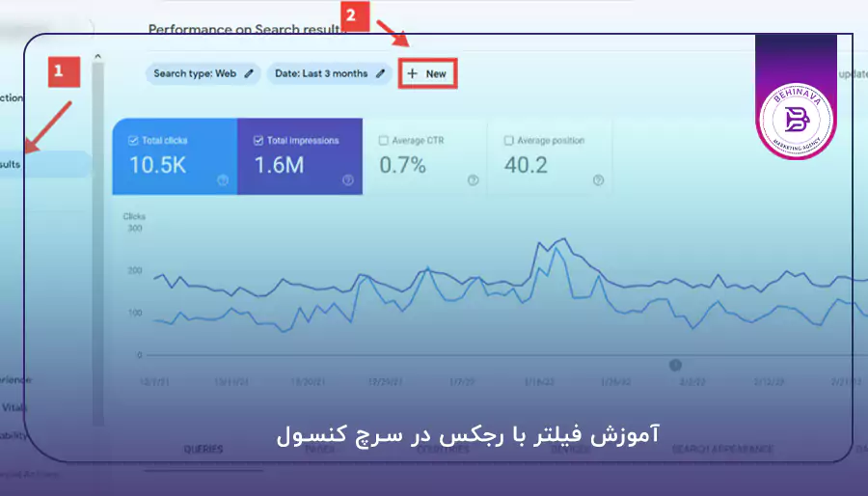Viewport: 868px width, 496px height.
Task: Click the 40.2 average position value
Action: [x=526, y=165]
